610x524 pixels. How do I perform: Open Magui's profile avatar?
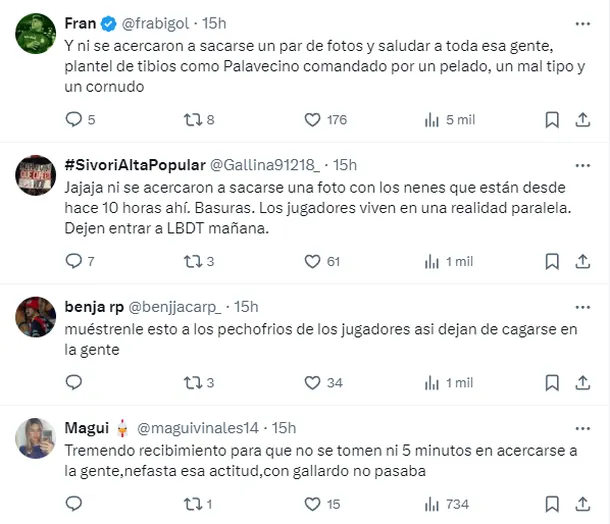pos(35,437)
